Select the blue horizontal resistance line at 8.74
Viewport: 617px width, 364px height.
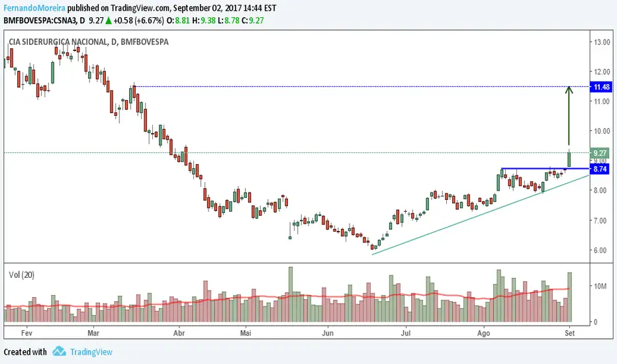pos(545,168)
